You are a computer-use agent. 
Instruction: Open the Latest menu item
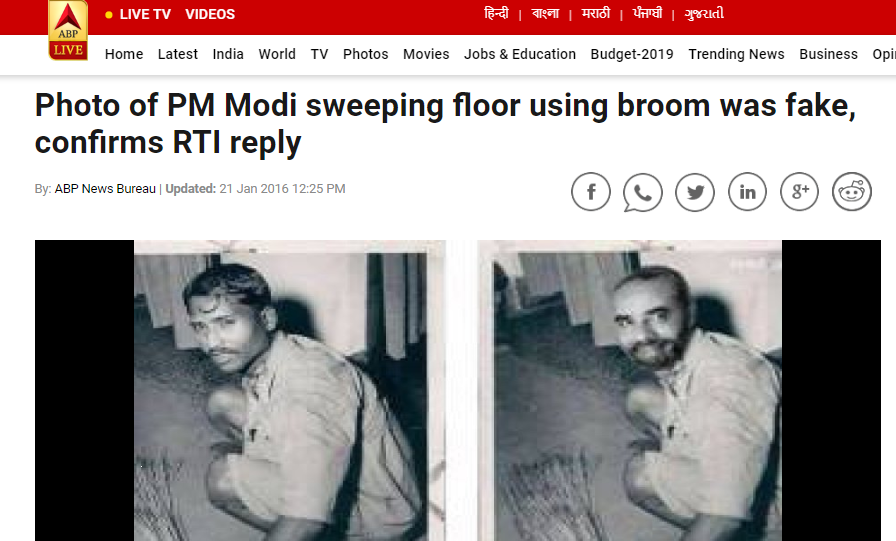click(x=178, y=54)
